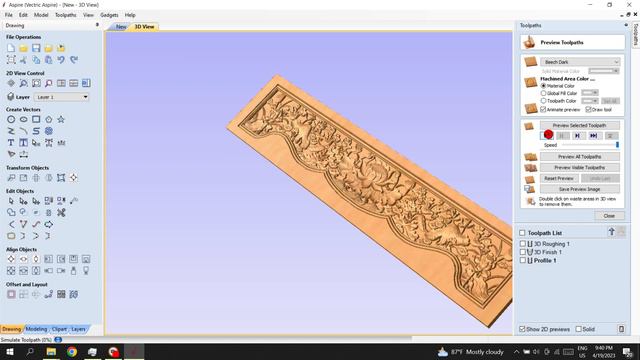Click Preview Selected Toolpath button

(580, 125)
